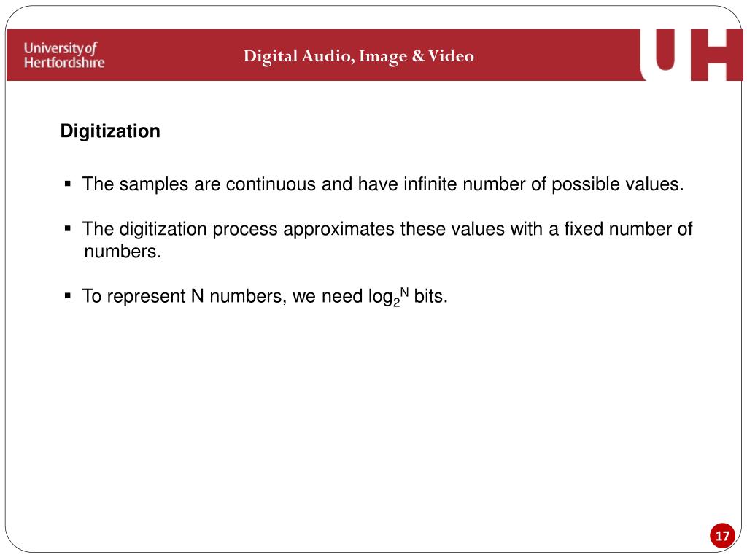Click the words 'possible values.'
This screenshot has width=747, height=560.
(617, 184)
